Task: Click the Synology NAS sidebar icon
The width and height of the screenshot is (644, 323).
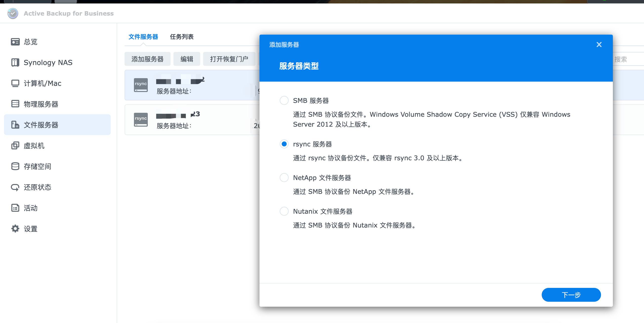Action: coord(15,63)
